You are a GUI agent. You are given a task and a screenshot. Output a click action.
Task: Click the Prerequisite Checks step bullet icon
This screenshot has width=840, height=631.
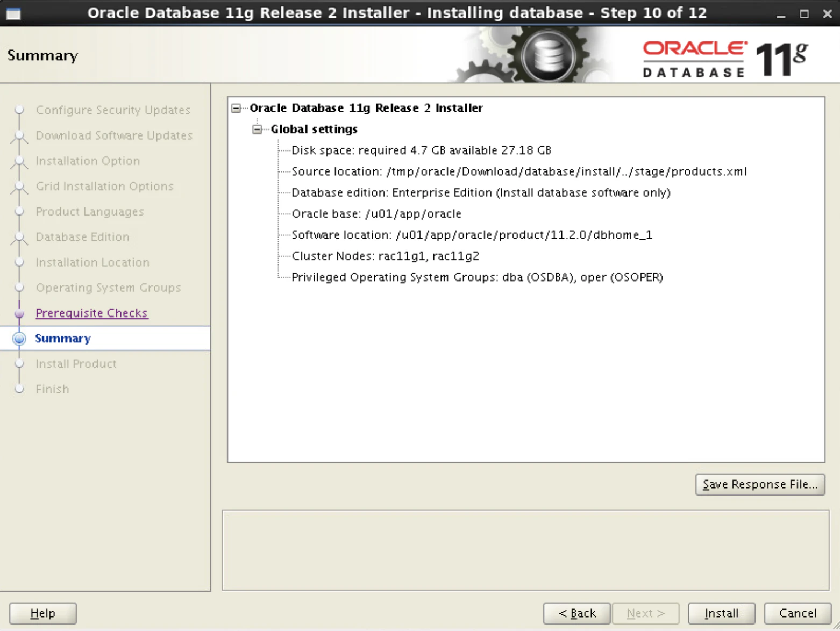tap(19, 313)
